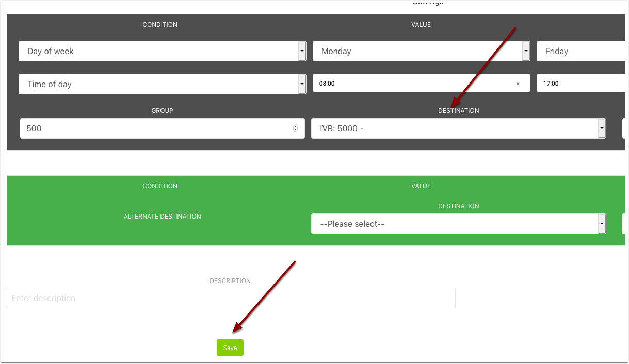Image resolution: width=629 pixels, height=364 pixels.
Task: Open the Monday value dropdown arrow
Action: click(526, 51)
